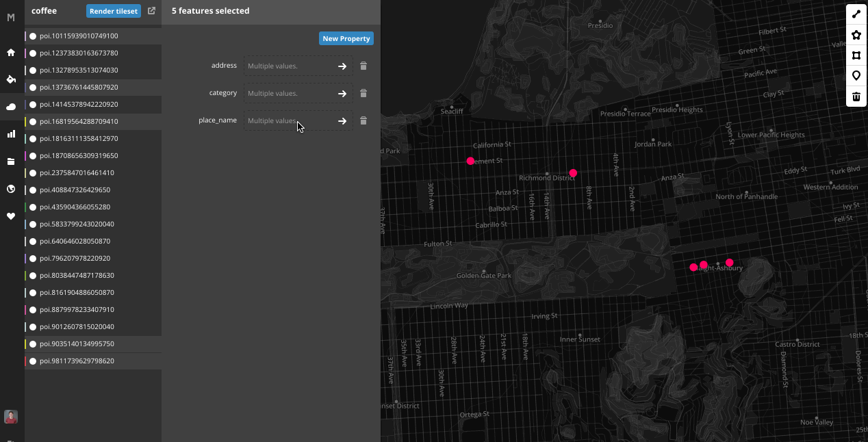Open the Statistics bar-chart icon in sidebar
This screenshot has width=868, height=442.
pos(11,133)
